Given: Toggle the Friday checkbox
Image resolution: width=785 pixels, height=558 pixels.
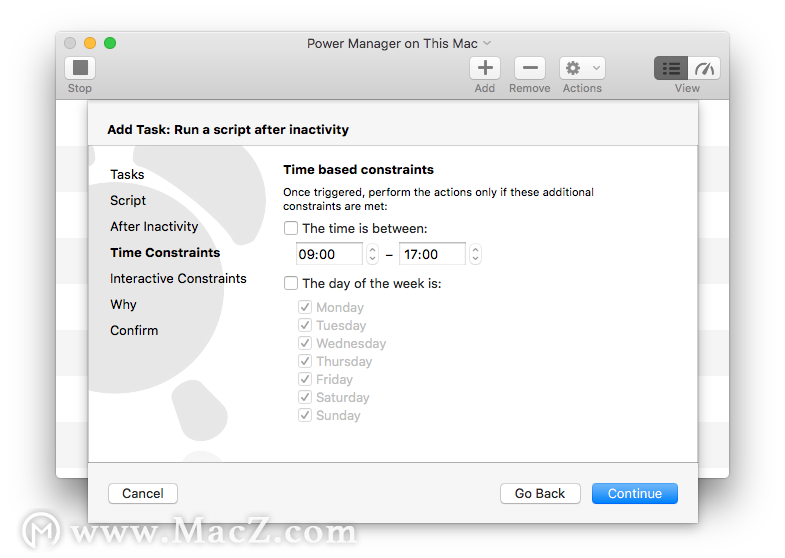Looking at the screenshot, I should (305, 379).
